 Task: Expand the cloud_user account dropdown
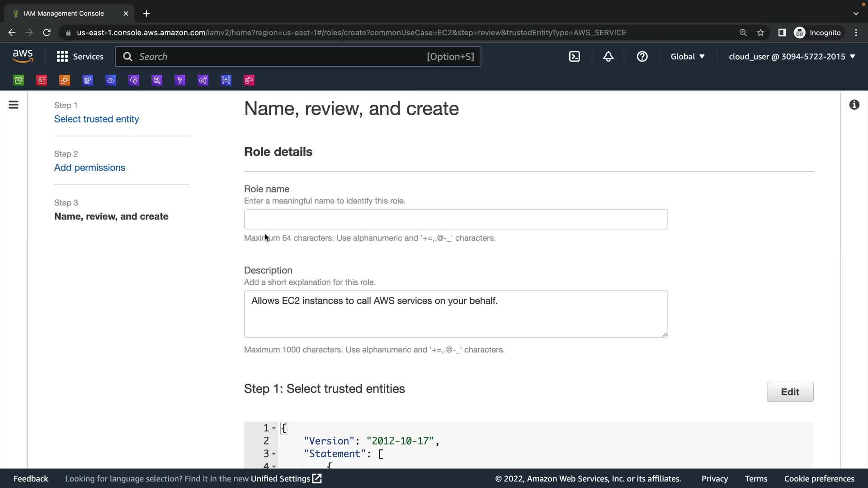792,56
